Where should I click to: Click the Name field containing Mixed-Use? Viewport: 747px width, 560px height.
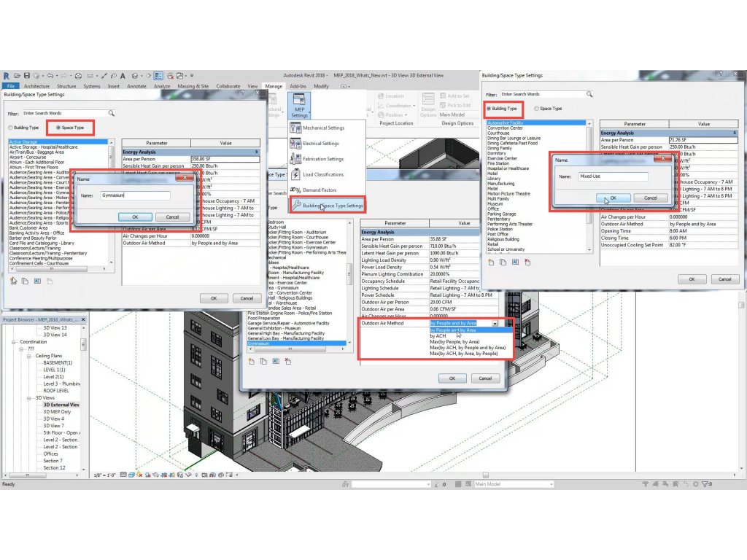613,176
